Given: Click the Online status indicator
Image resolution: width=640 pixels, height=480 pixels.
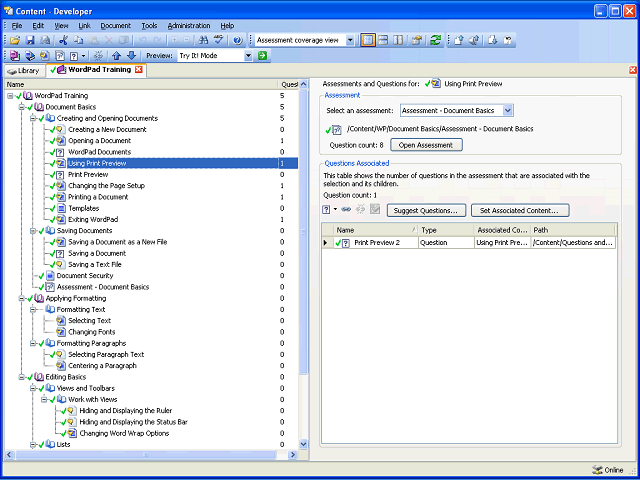Looking at the screenshot, I should (x=607, y=470).
